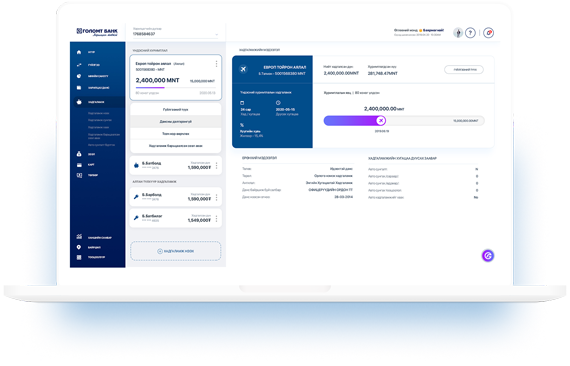Click the piggy bank icon on the 1,590,000₮ card
570x366 pixels.
tap(136, 165)
